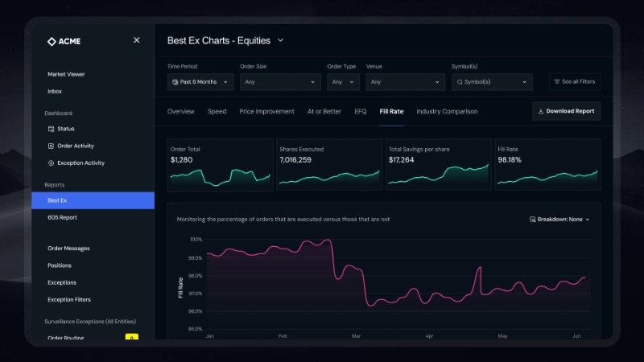
Task: Open the Symbol(s) search dropdown
Action: pos(492,82)
